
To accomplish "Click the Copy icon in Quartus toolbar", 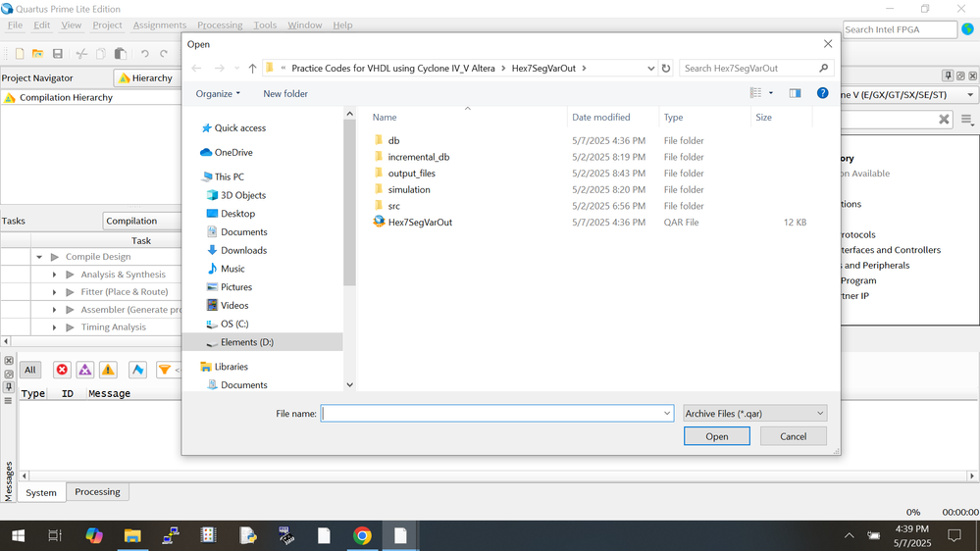I will [x=101, y=54].
